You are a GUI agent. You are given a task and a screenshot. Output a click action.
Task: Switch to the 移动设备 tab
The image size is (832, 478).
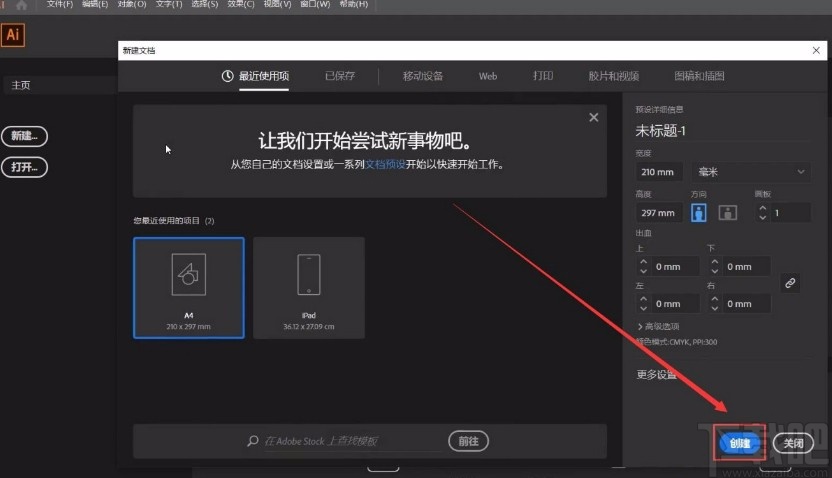click(x=422, y=76)
